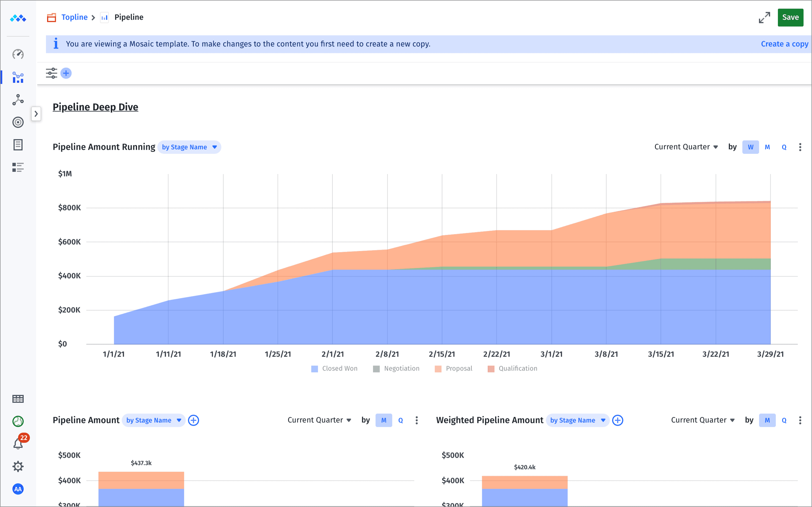
Task: Open the dashboard speedometer icon in sidebar
Action: [x=18, y=54]
